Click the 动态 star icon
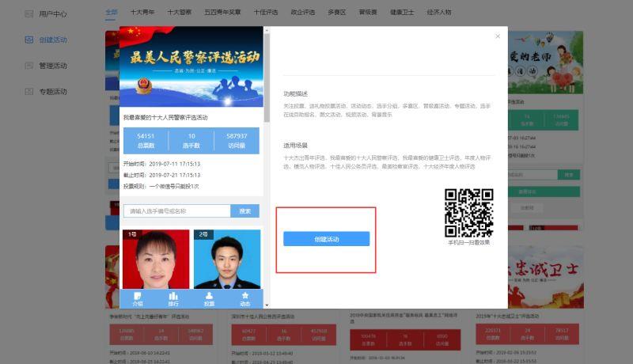 pyautogui.click(x=244, y=298)
